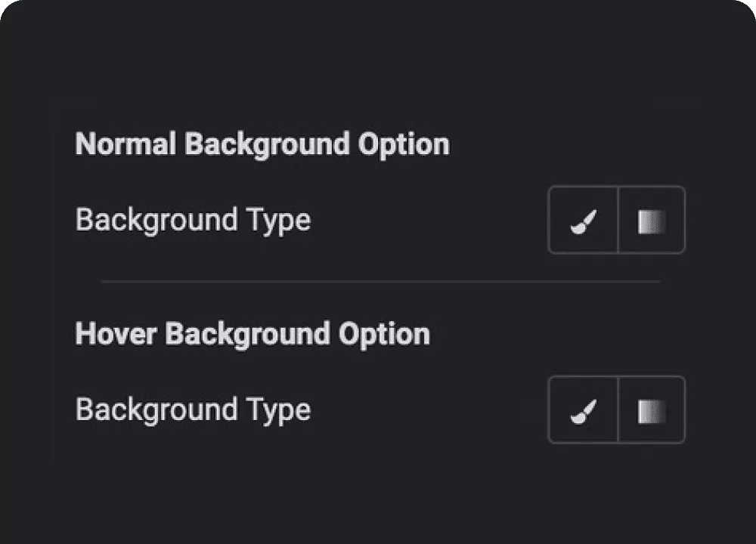Click the Normal Background Option heading
The height and width of the screenshot is (544, 756).
click(262, 144)
